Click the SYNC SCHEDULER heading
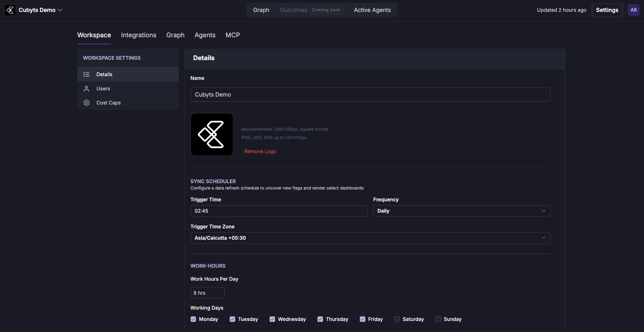Screen dimensions: 644x332 coord(213,181)
